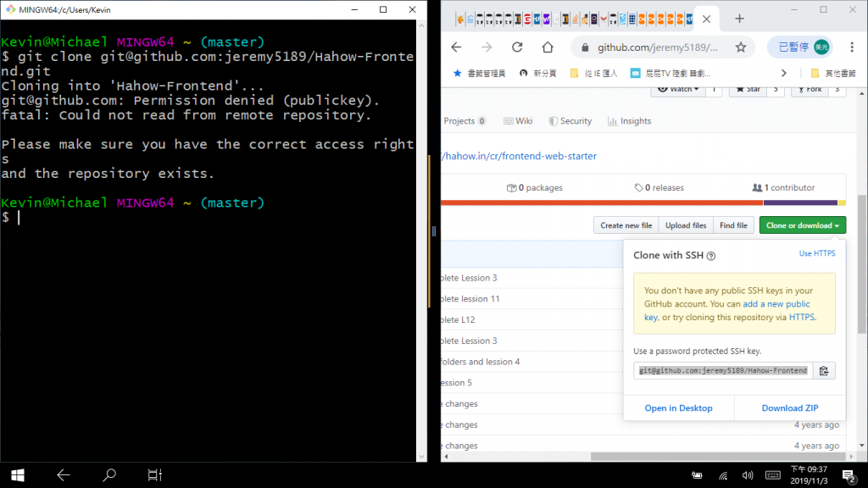Switch to the Wiki tab
Viewport: 868px width, 488px height.
pyautogui.click(x=518, y=121)
